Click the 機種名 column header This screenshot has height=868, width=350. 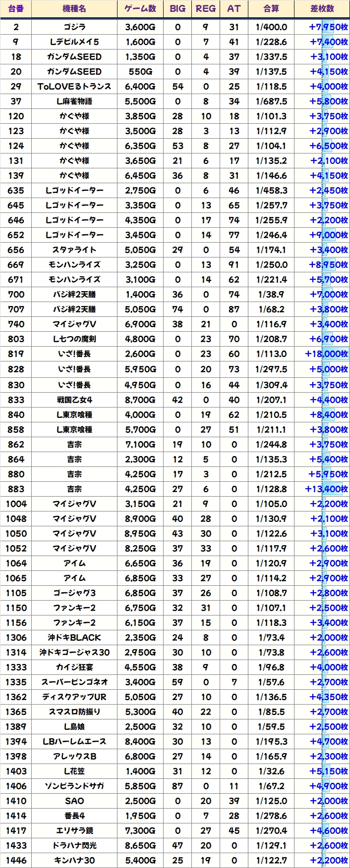(x=74, y=9)
